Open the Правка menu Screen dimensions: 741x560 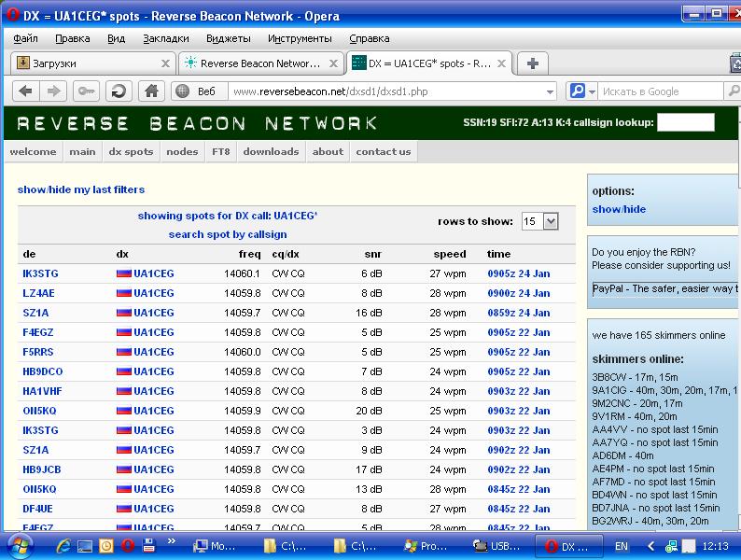pyautogui.click(x=72, y=38)
